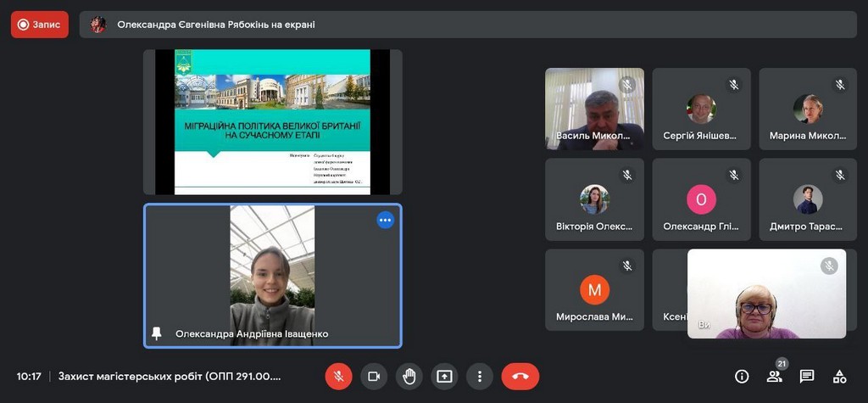
Task: Open more options three-dot menu in toolbar
Action: pos(479,376)
